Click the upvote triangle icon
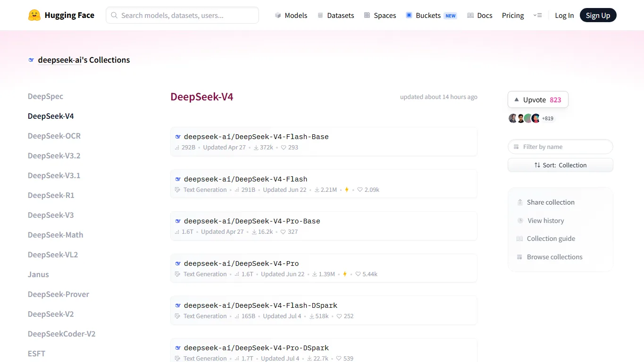 click(517, 100)
